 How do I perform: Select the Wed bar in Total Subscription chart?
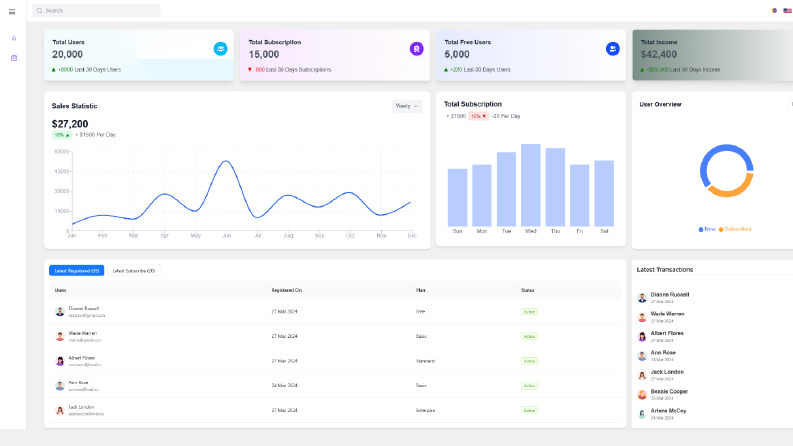coord(531,185)
